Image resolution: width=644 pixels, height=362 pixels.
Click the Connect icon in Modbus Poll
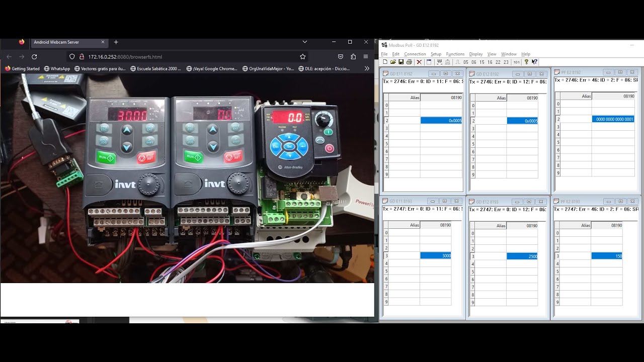pyautogui.click(x=439, y=62)
